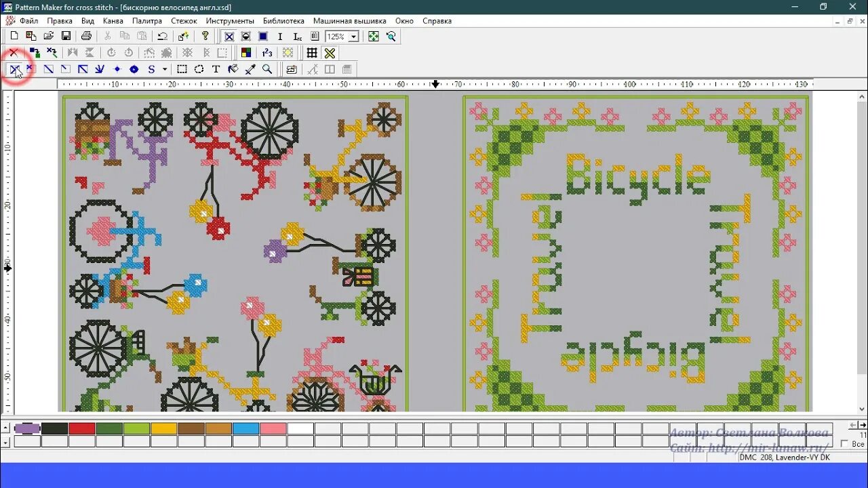Viewport: 868px width, 488px height.
Task: Open the Библиотека menu
Action: 283,21
